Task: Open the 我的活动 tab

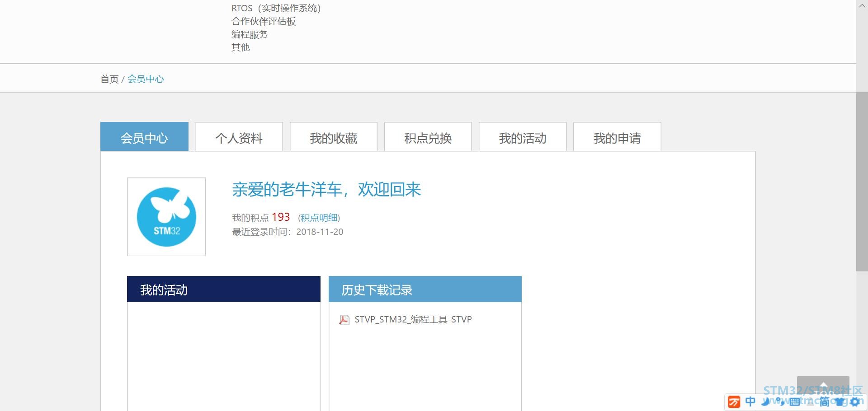Action: (x=522, y=137)
